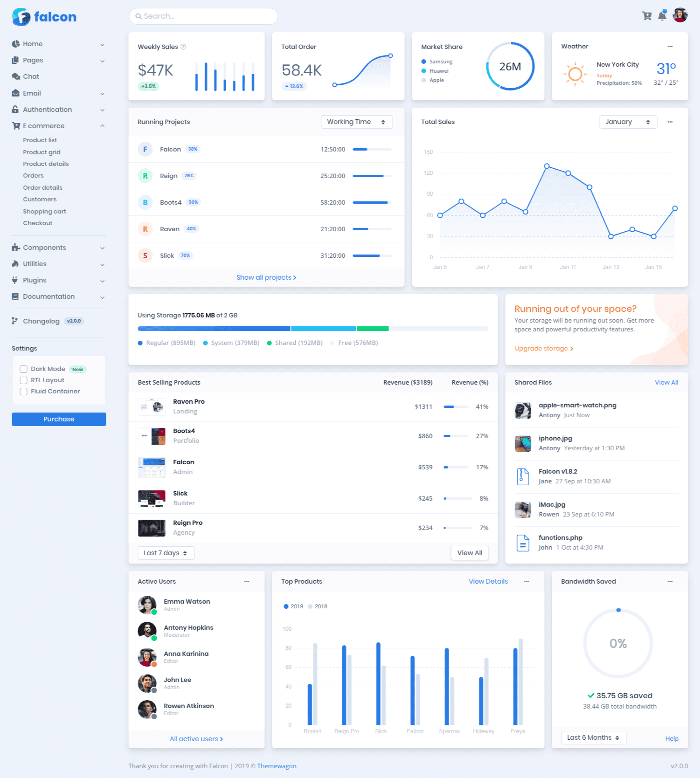Click the Weekly Sales help icon
The image size is (700, 778).
[183, 47]
